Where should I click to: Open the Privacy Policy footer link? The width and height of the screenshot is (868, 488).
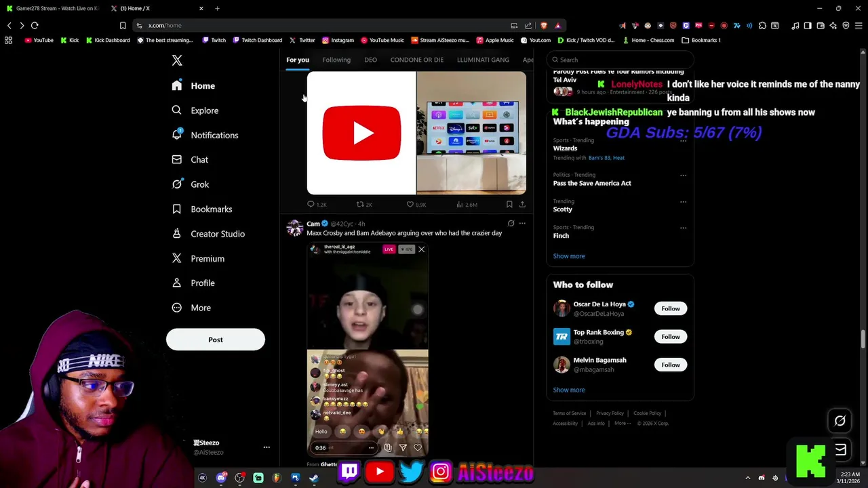pos(610,413)
